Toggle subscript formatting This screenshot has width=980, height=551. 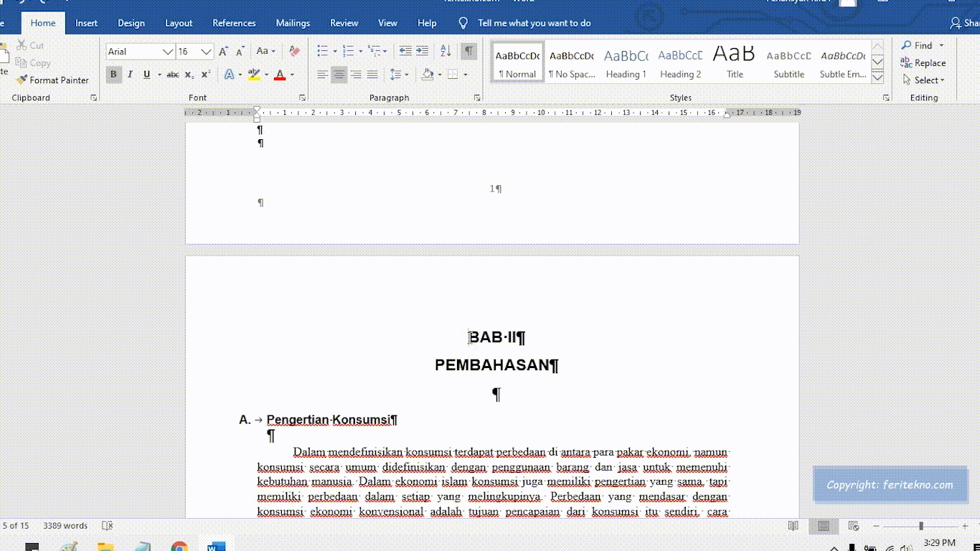189,75
